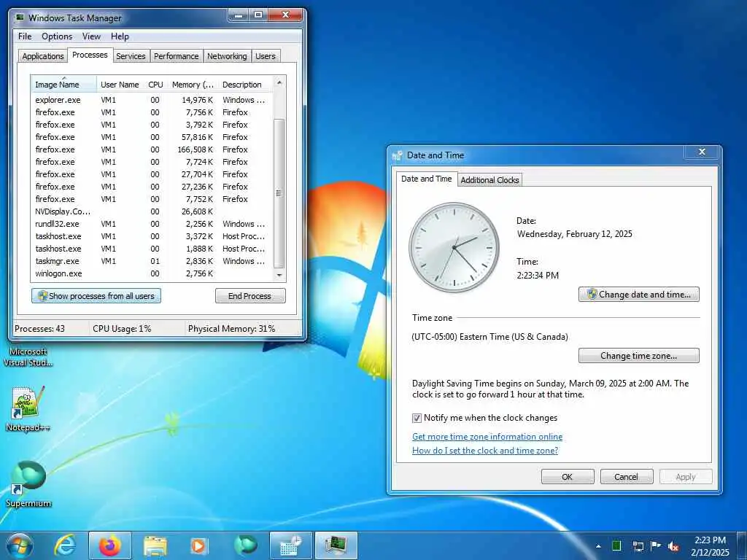This screenshot has width=747, height=560.
Task: Select Task Manager taskbar button
Action: click(x=336, y=545)
